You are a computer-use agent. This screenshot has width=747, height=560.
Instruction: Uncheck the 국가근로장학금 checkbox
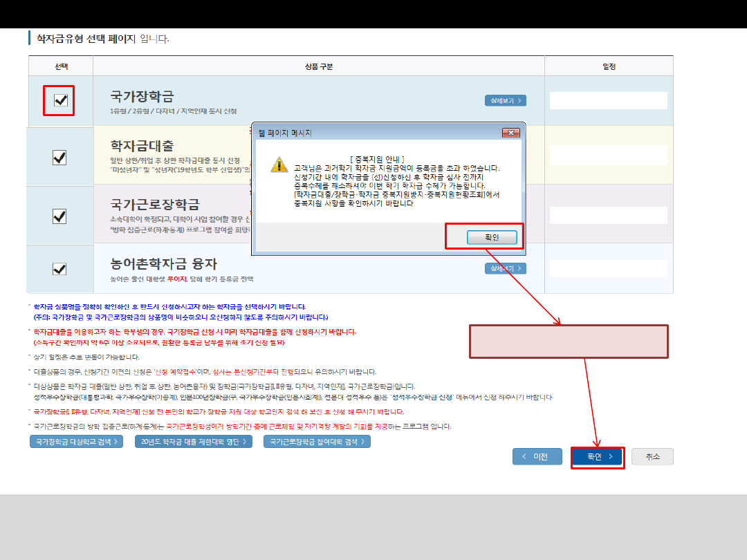pos(60,216)
